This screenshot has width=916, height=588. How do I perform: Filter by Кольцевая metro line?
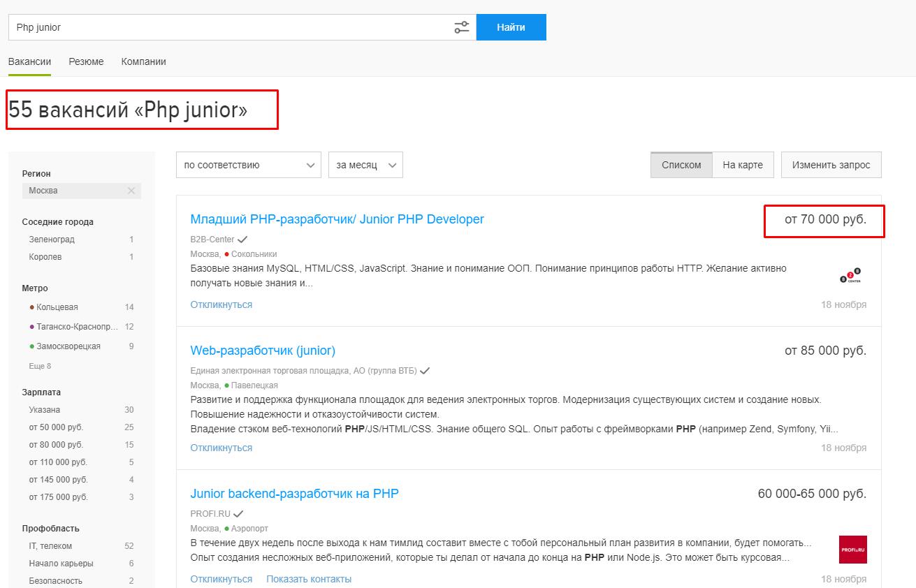click(57, 307)
